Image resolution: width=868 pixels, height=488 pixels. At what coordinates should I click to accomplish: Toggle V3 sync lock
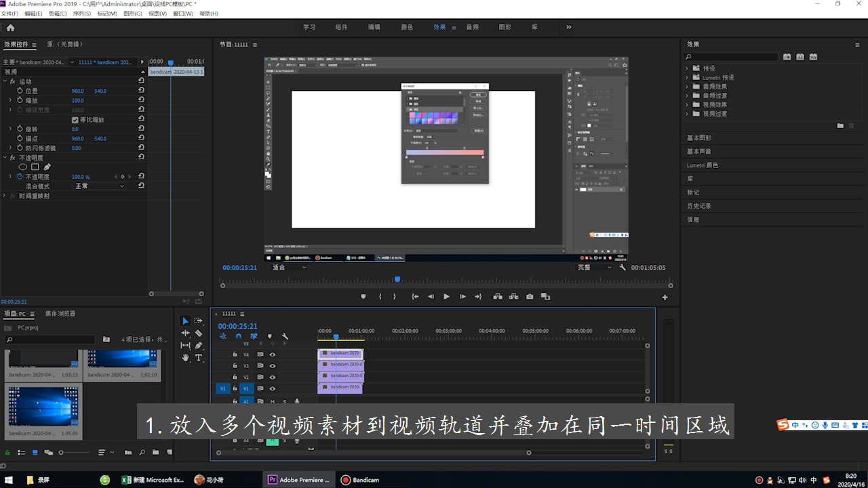click(x=260, y=365)
